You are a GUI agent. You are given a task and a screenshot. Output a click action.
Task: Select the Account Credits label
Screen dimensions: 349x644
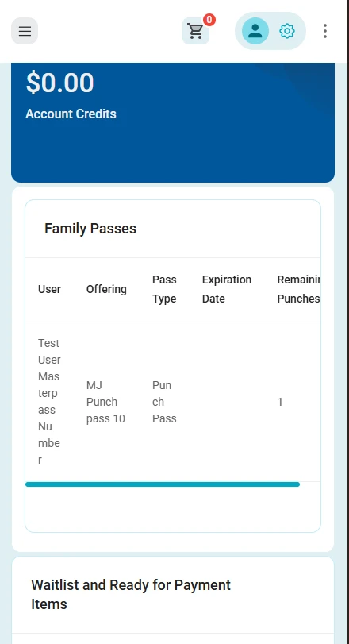[x=71, y=114]
